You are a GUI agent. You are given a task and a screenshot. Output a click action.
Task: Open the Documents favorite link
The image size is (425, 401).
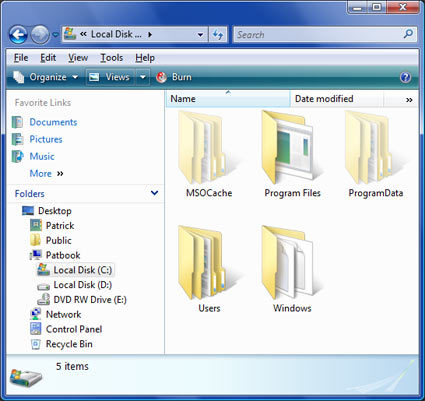click(53, 122)
